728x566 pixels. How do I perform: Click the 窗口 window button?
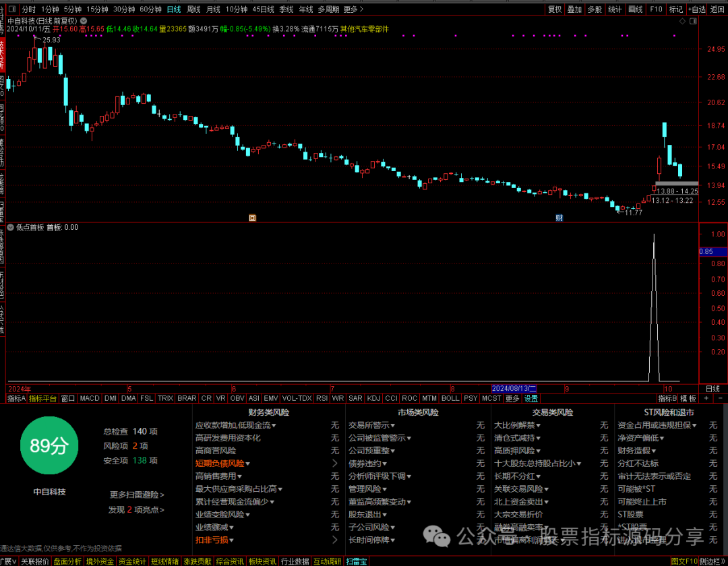pyautogui.click(x=68, y=398)
